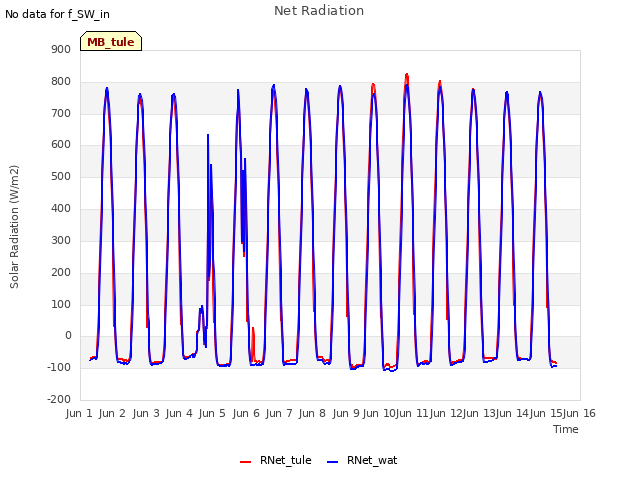Click the 0 y-axis value
The height and width of the screenshot is (480, 640).
68,336
